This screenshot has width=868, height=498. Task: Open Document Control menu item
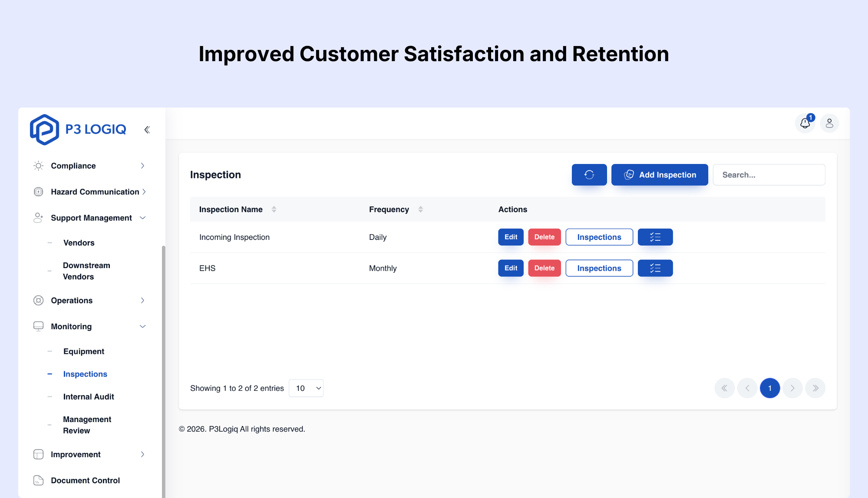(x=85, y=481)
